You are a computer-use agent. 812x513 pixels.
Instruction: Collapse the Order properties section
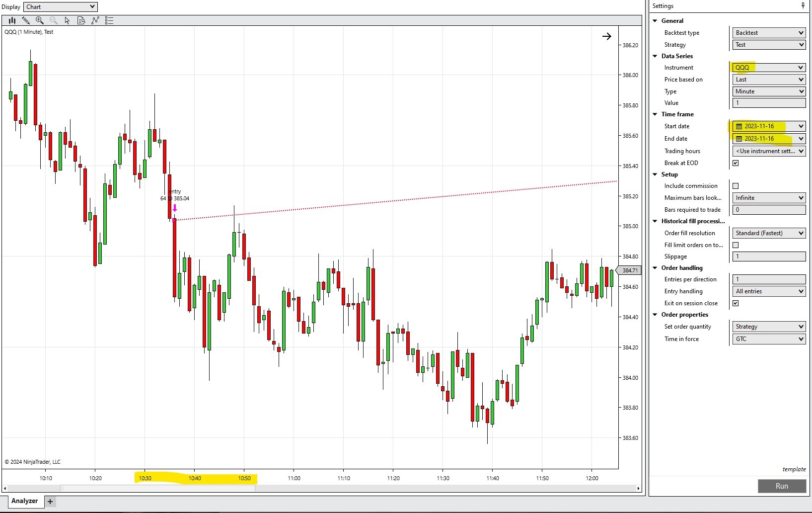(x=655, y=315)
